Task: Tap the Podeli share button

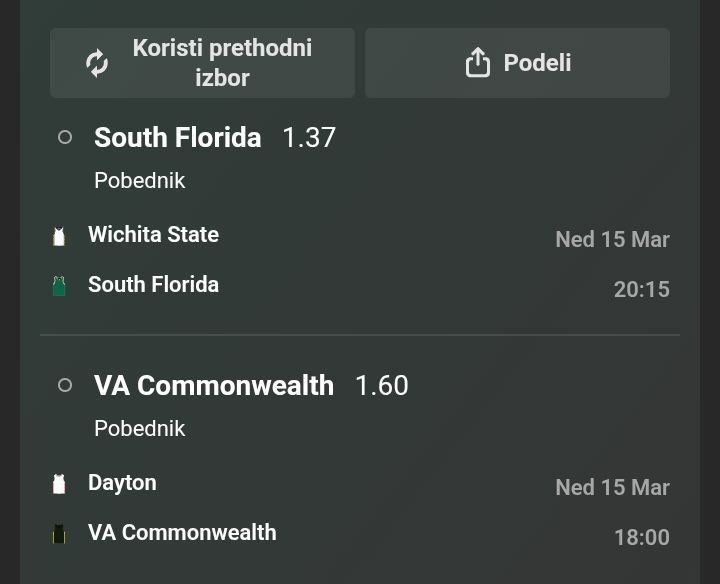Action: [517, 63]
